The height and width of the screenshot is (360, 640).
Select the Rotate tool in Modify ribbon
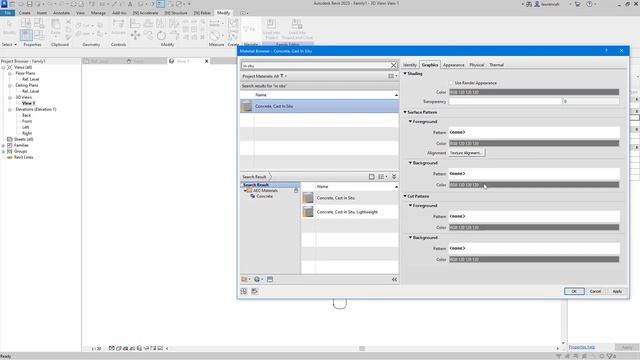pos(161,36)
